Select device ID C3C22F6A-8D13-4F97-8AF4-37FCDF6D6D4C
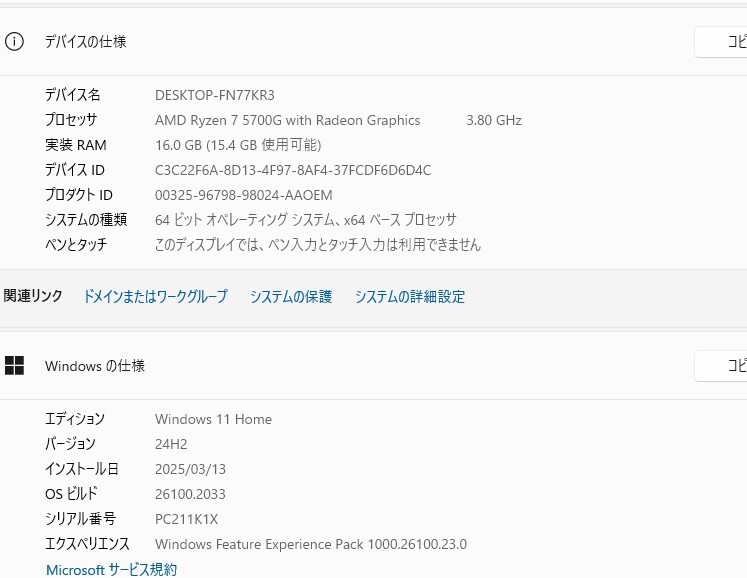This screenshot has height=578, width=747. pos(293,170)
